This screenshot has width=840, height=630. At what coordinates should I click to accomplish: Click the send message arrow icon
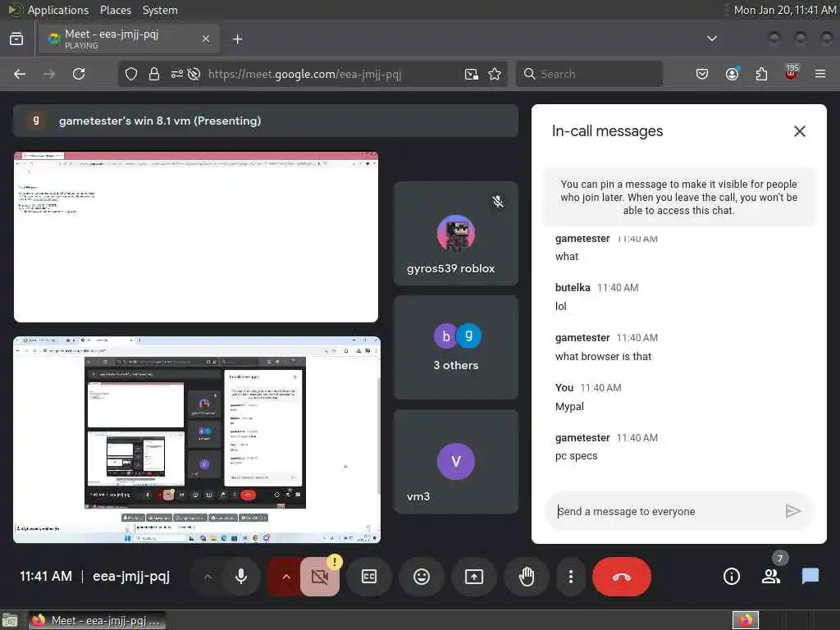793,511
